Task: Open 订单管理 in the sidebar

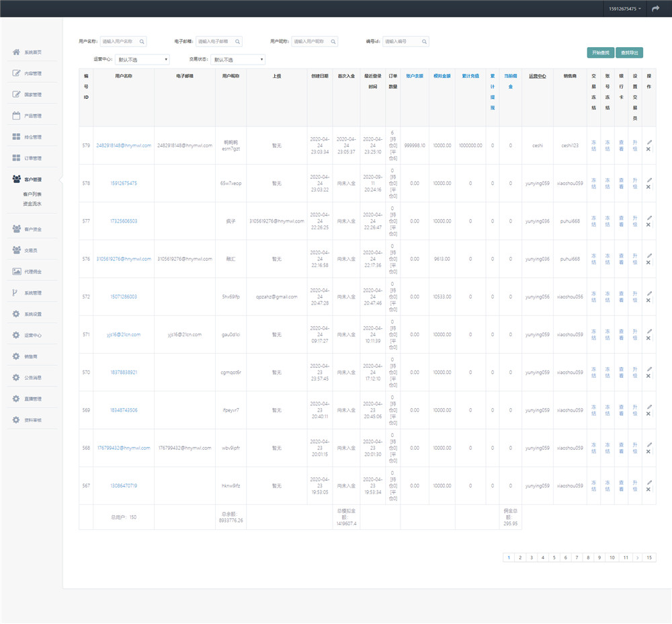Action: [x=32, y=159]
